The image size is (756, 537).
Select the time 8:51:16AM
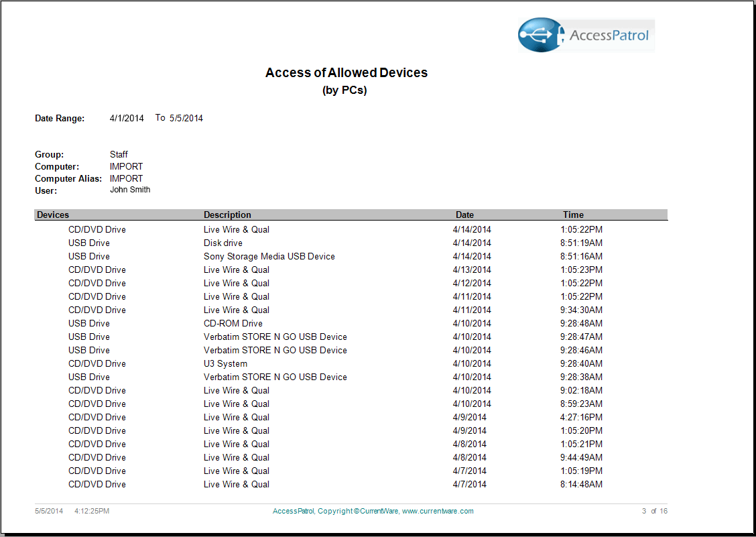tap(581, 256)
